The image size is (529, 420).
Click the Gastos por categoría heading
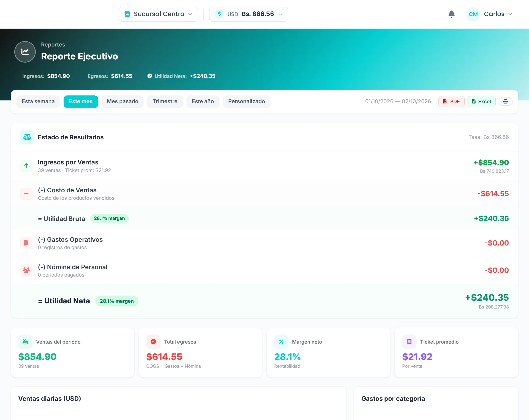(393, 399)
